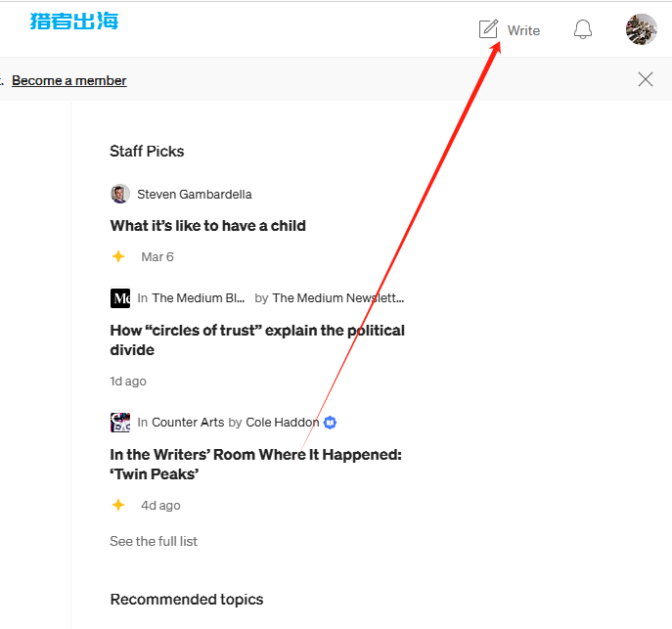Click the star icon beside 4d ago
The image size is (672, 629).
[x=118, y=505]
